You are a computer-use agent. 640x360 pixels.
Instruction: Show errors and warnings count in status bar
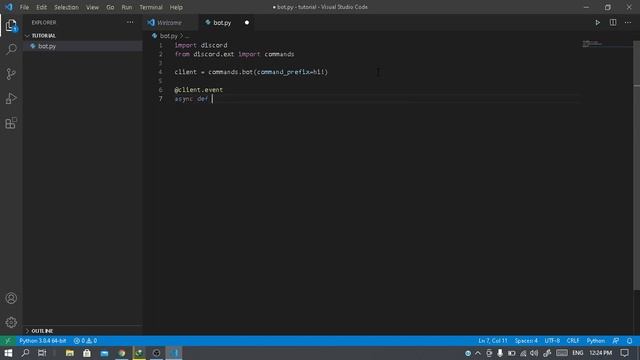click(85, 341)
